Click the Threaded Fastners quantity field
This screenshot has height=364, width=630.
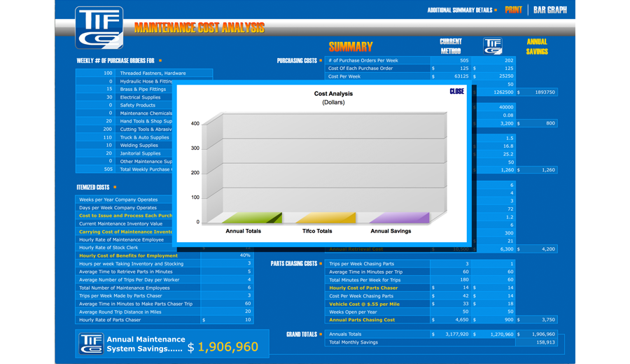tap(95, 73)
